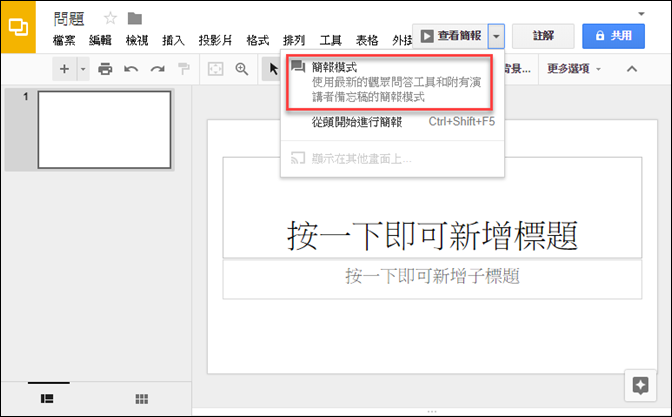672x417 pixels.
Task: Open the 排列 menu
Action: click(294, 40)
